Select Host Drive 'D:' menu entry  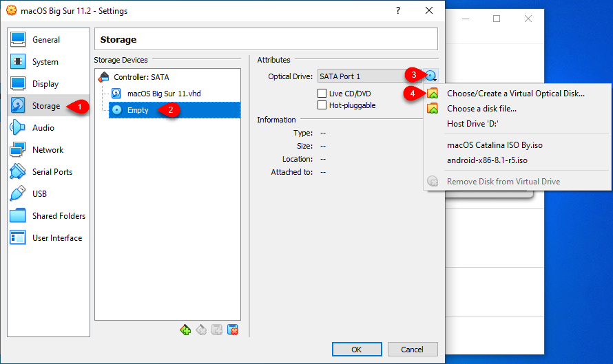tap(517, 123)
